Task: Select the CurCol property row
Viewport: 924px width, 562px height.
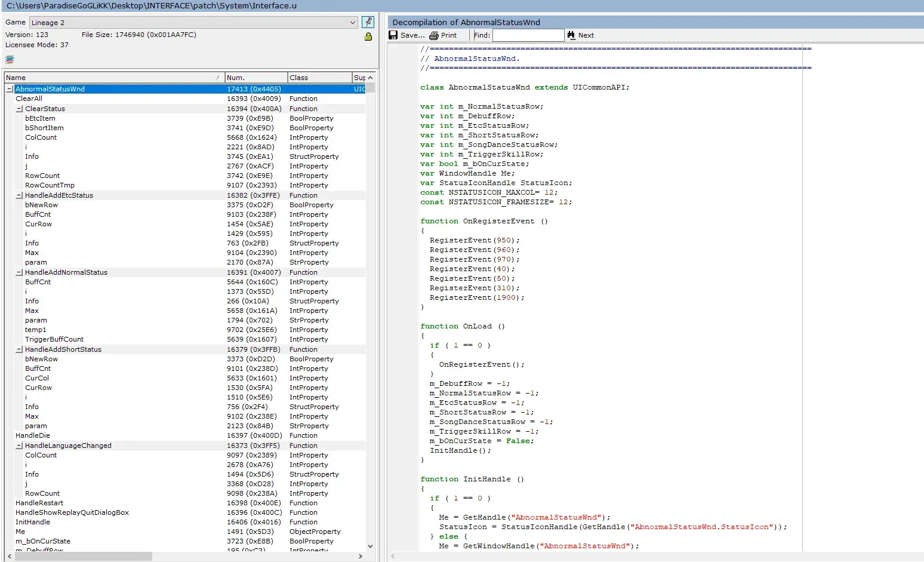Action: 185,378
